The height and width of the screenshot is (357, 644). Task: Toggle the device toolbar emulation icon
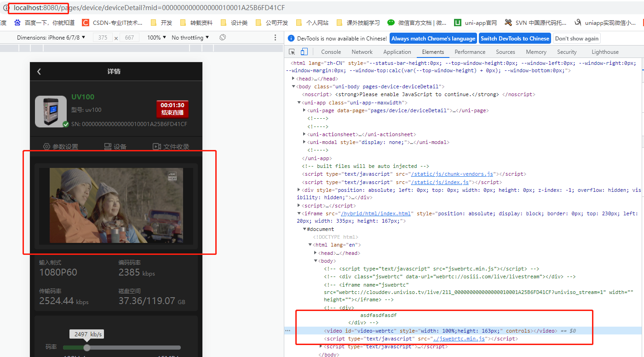[x=304, y=52]
